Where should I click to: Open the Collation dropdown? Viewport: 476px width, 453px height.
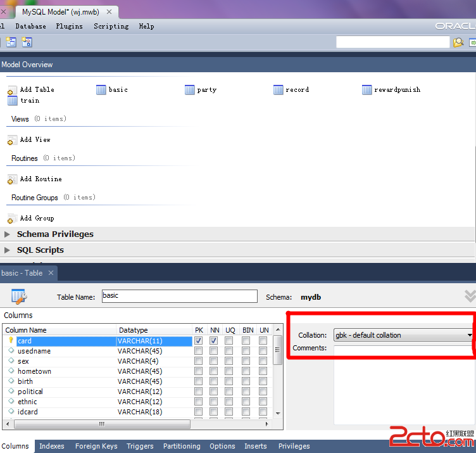click(404, 335)
